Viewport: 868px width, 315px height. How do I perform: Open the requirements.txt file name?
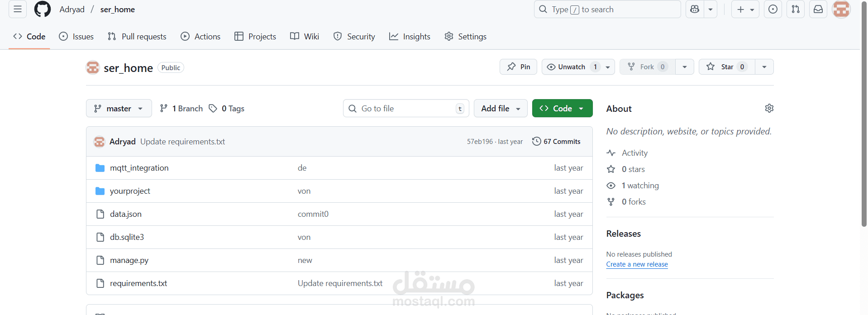pyautogui.click(x=138, y=283)
